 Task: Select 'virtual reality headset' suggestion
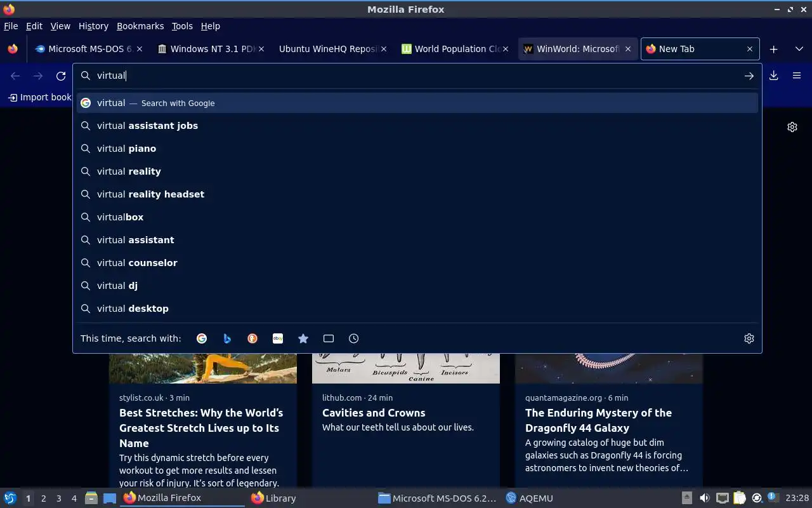(417, 194)
